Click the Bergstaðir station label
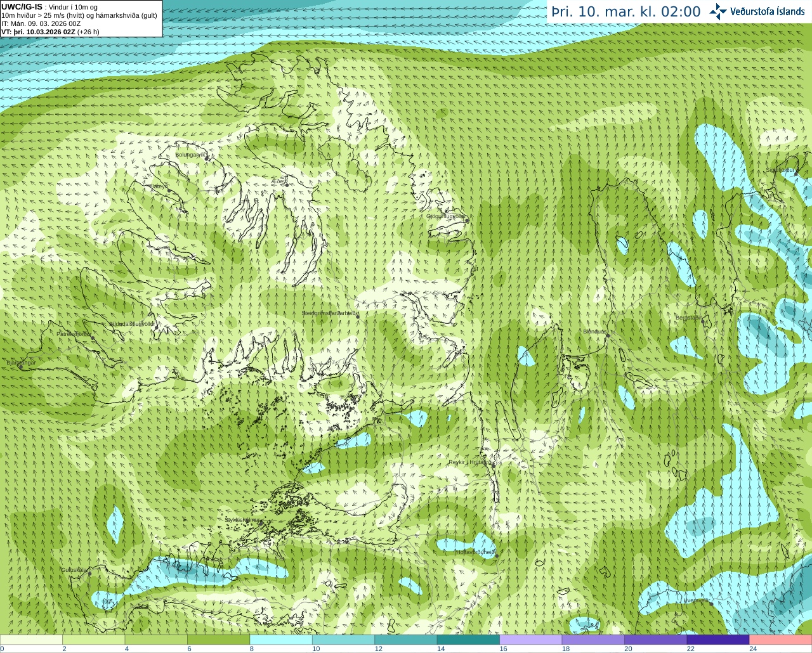 tap(688, 318)
